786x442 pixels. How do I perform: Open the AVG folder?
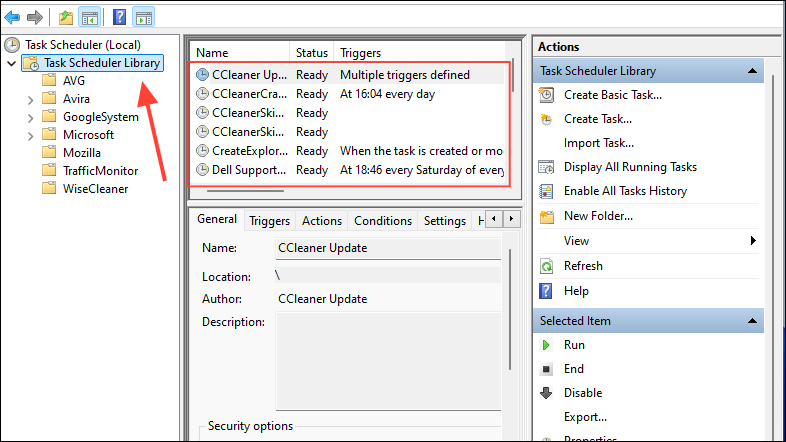pos(74,81)
